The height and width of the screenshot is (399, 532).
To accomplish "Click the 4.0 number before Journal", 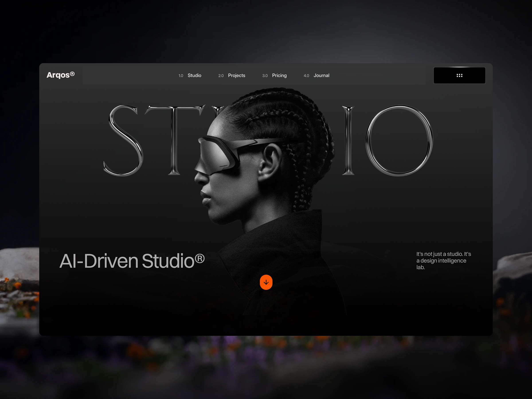I will [x=306, y=76].
